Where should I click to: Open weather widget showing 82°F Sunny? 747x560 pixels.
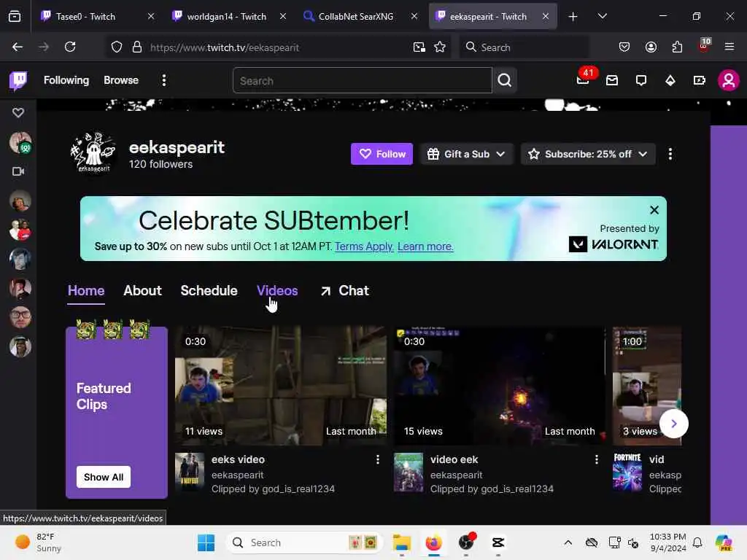click(x=38, y=542)
